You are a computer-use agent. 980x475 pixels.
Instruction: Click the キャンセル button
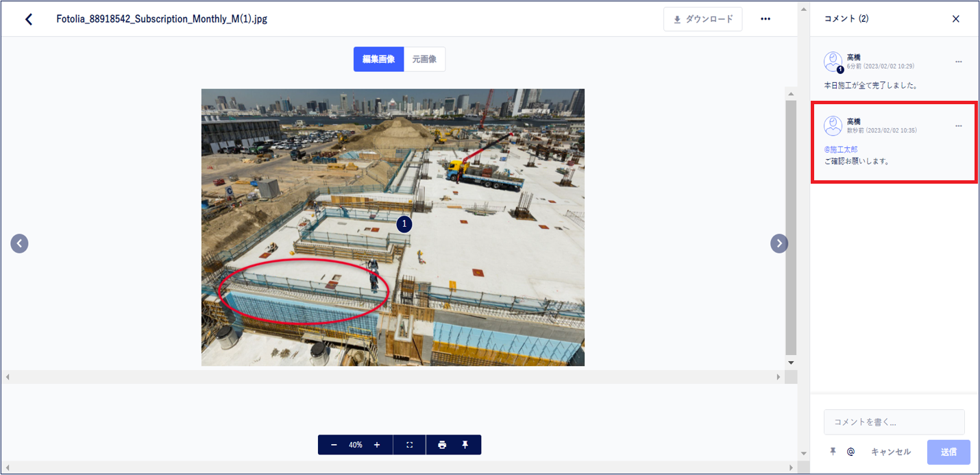tap(891, 452)
